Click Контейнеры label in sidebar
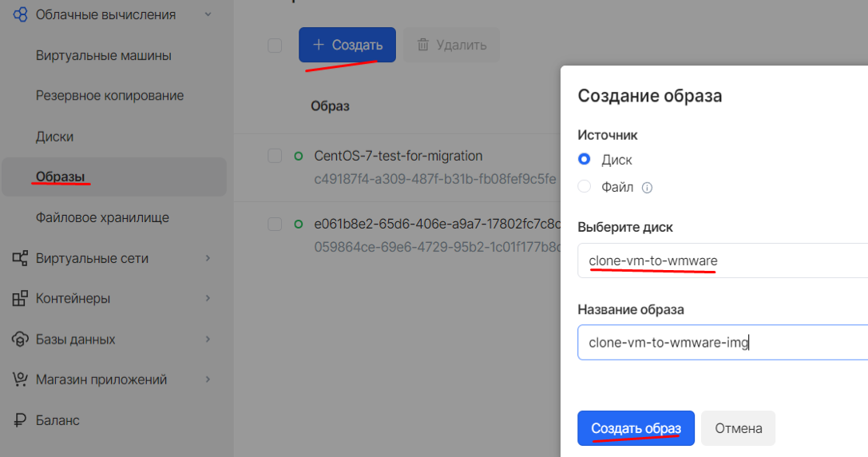Screen dimensions: 868x457 pyautogui.click(x=73, y=299)
